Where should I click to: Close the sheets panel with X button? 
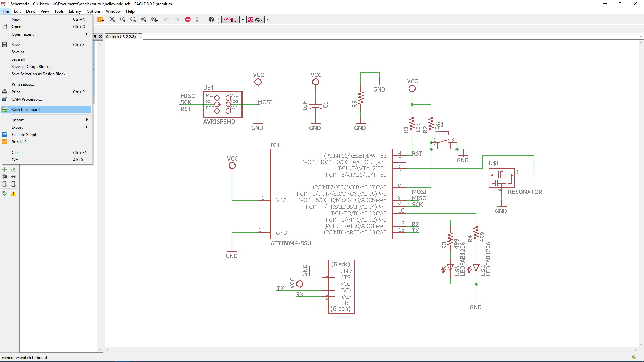tap(100, 36)
